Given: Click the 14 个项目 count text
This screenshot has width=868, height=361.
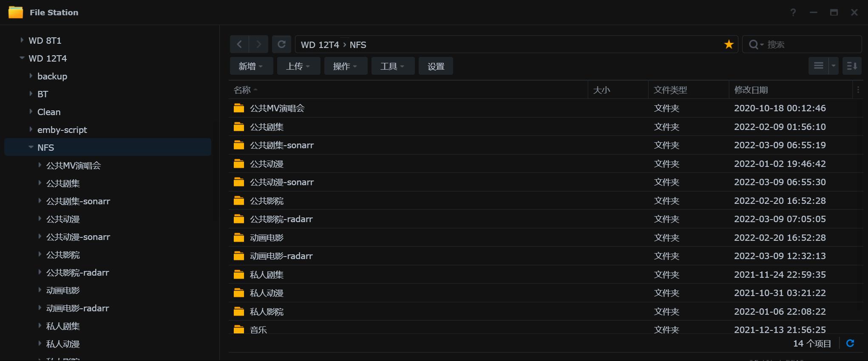Looking at the screenshot, I should (x=812, y=343).
